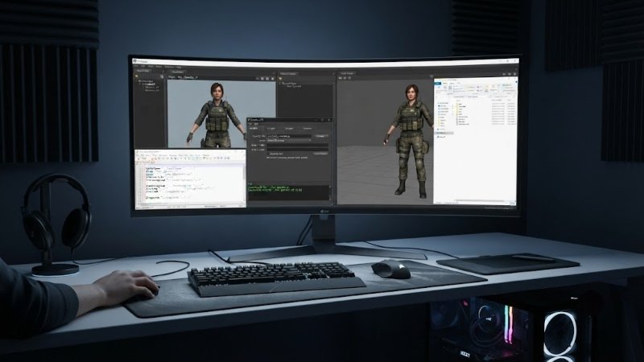Focus the first file path field in dialog
The image size is (644, 362).
(x=289, y=136)
